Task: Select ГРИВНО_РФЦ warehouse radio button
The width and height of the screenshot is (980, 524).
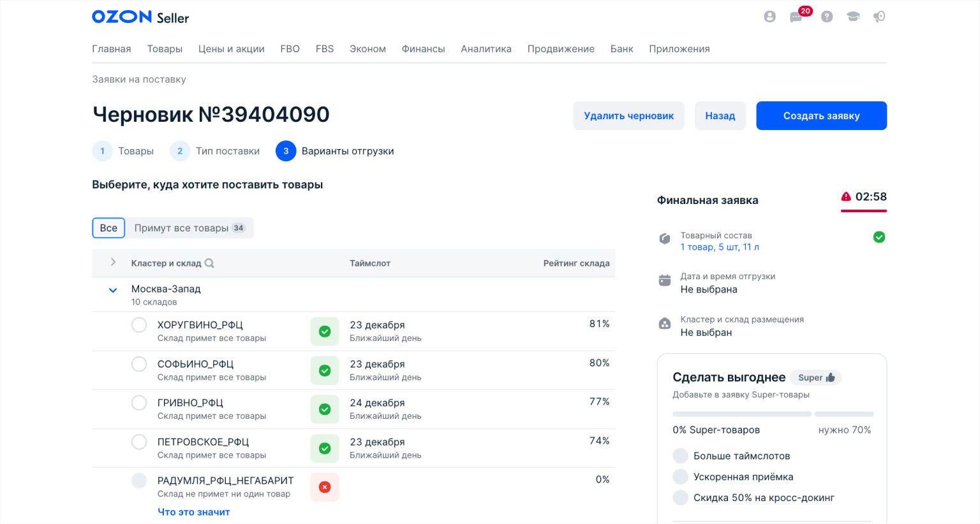Action: tap(139, 403)
